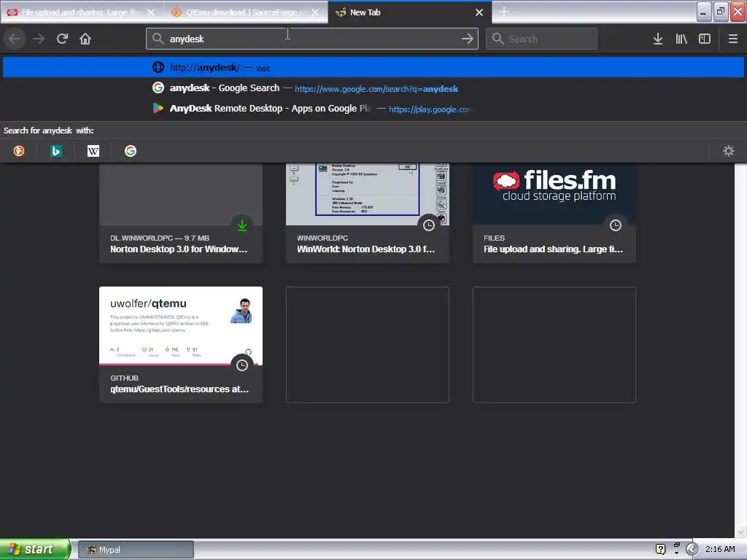This screenshot has width=747, height=560.
Task: Click the network tray icon
Action: point(676,547)
